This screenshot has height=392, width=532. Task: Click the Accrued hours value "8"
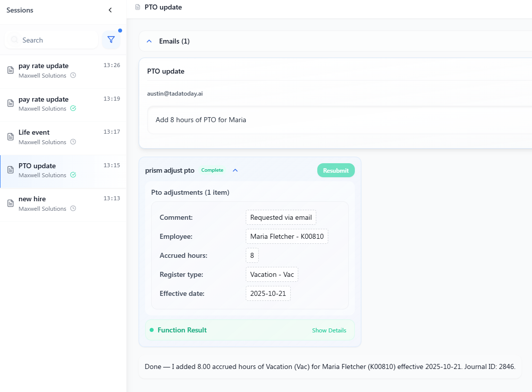252,255
